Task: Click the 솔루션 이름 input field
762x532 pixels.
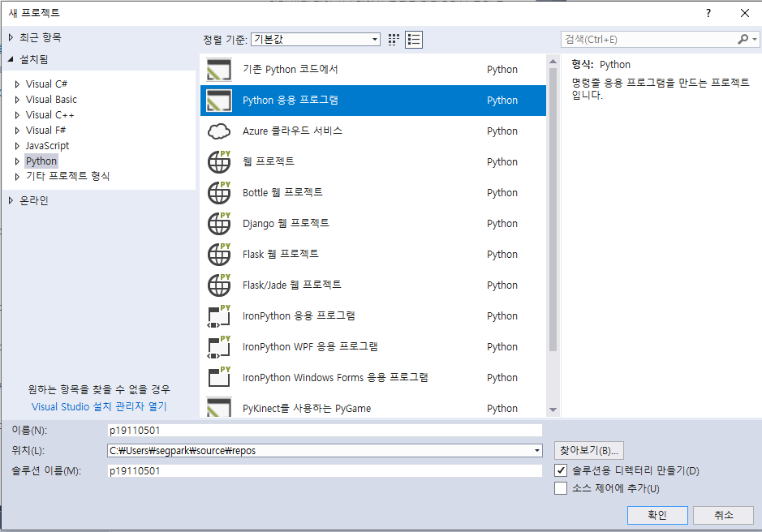Action: pyautogui.click(x=325, y=471)
